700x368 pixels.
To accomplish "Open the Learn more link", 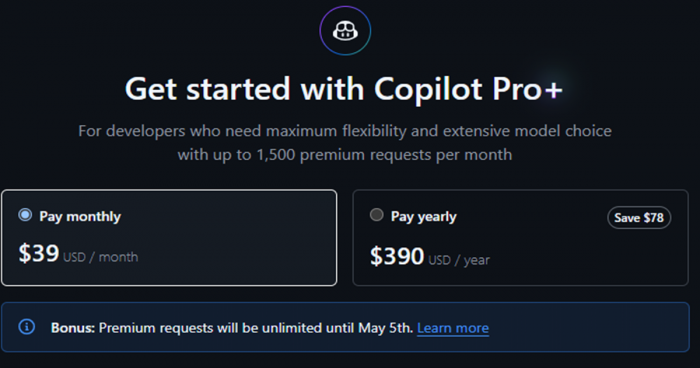I will pyautogui.click(x=453, y=328).
